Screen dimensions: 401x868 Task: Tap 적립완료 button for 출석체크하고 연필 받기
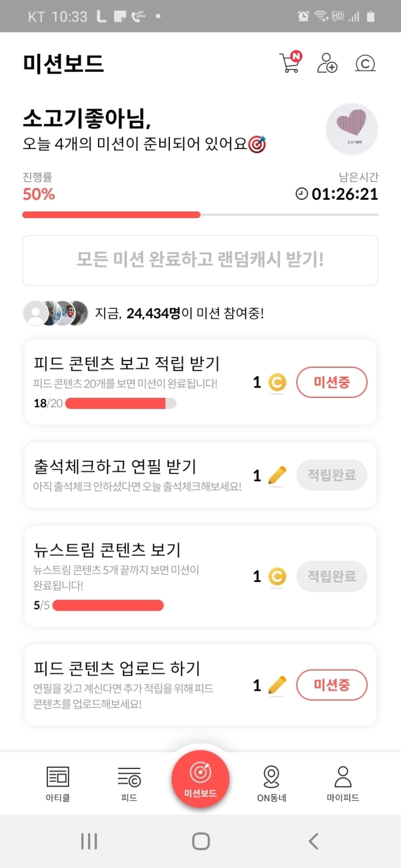(331, 475)
